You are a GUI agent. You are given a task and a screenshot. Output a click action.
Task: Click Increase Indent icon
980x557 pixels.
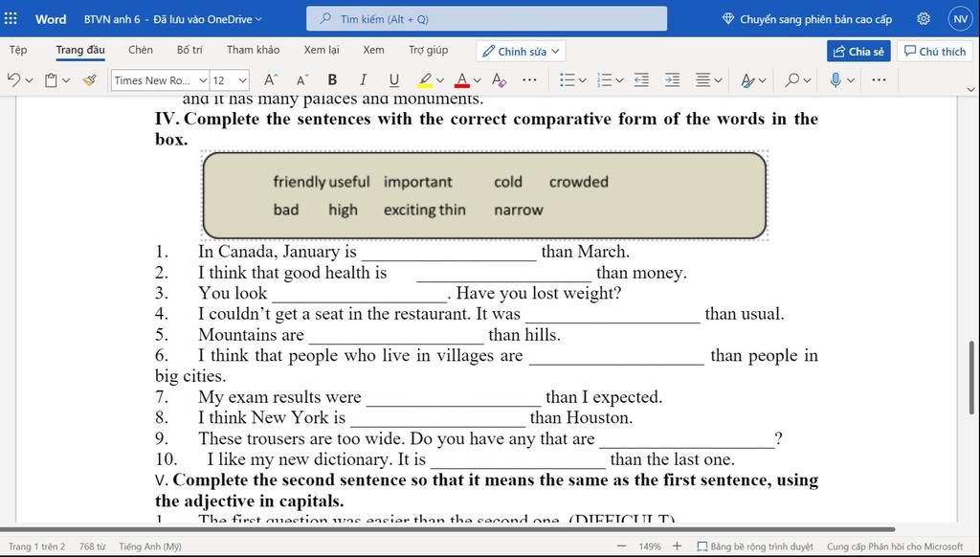coord(673,80)
